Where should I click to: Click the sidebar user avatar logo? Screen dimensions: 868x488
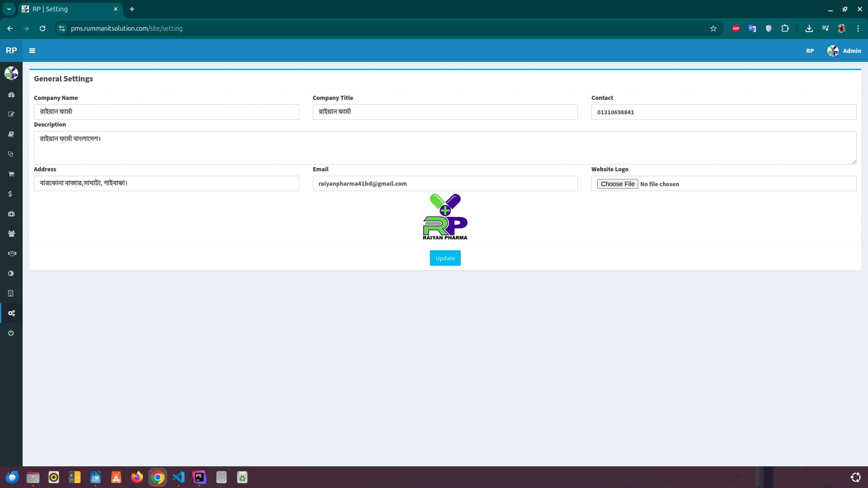click(x=11, y=73)
